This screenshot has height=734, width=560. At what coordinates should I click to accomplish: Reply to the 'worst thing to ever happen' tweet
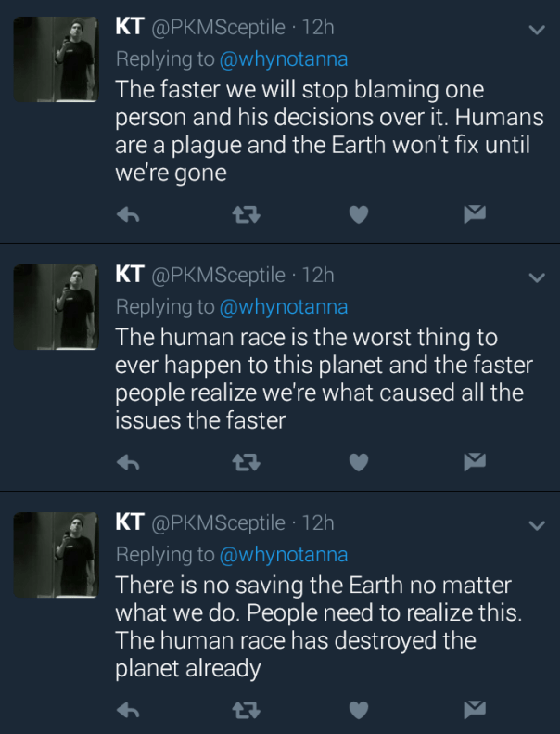point(128,462)
